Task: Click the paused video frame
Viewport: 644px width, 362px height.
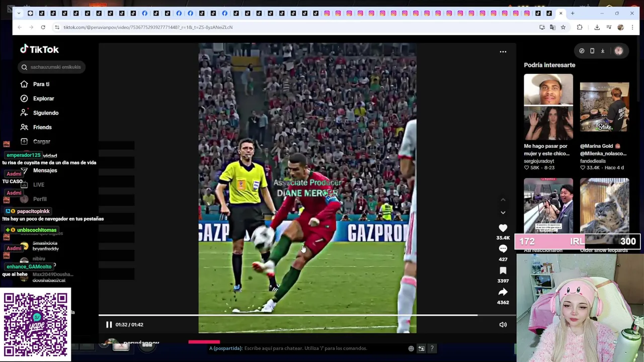Action: [307, 188]
